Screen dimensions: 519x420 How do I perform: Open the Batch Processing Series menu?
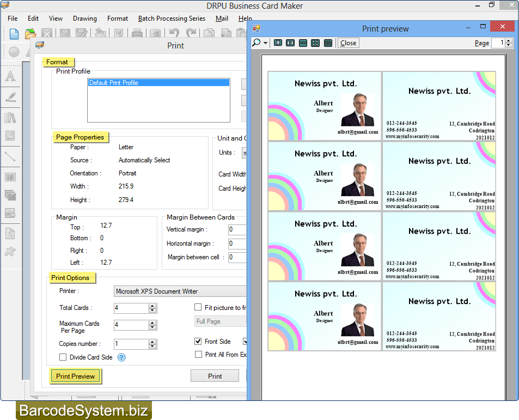coord(172,19)
